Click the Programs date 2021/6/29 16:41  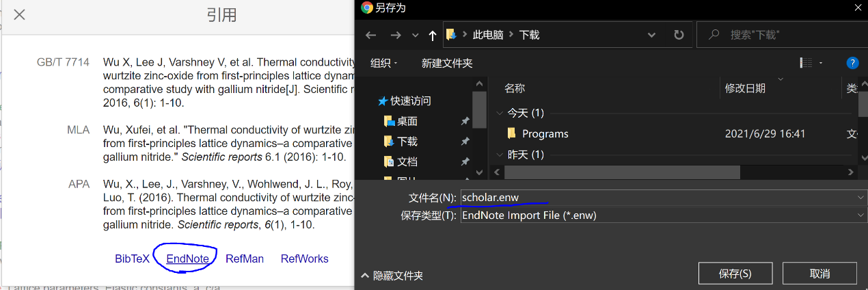pyautogui.click(x=765, y=134)
